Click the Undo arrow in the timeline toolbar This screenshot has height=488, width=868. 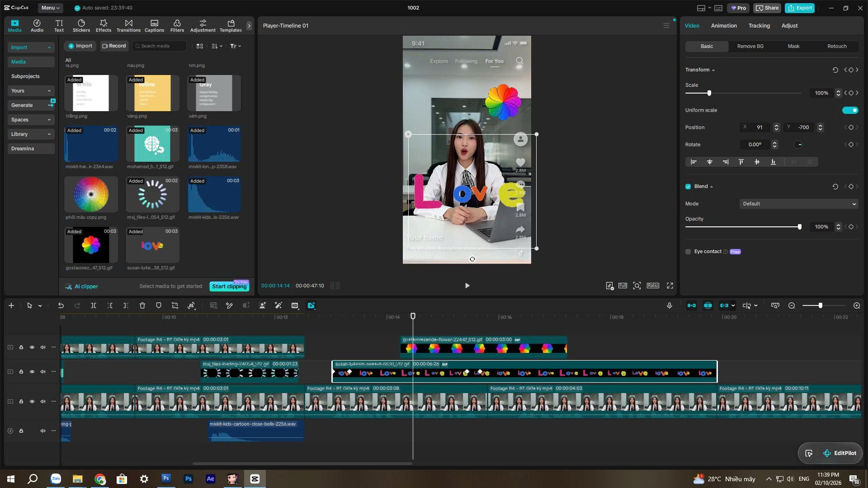point(61,306)
